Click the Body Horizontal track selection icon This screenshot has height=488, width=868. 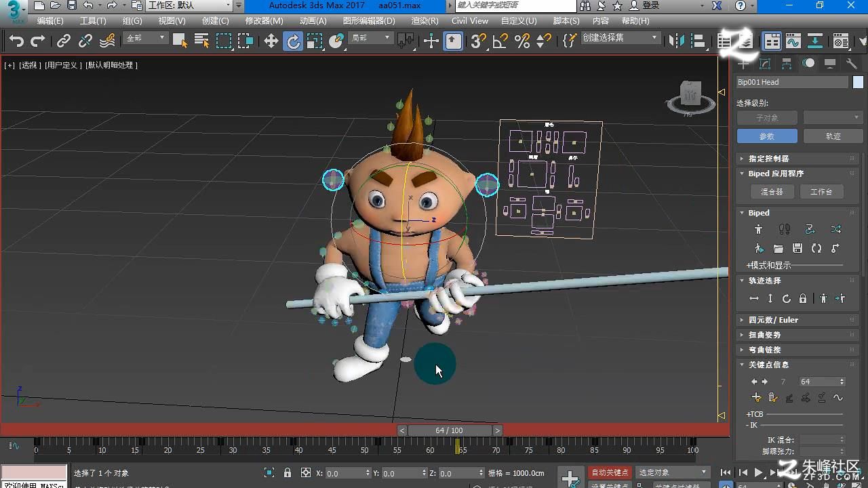pyautogui.click(x=754, y=299)
